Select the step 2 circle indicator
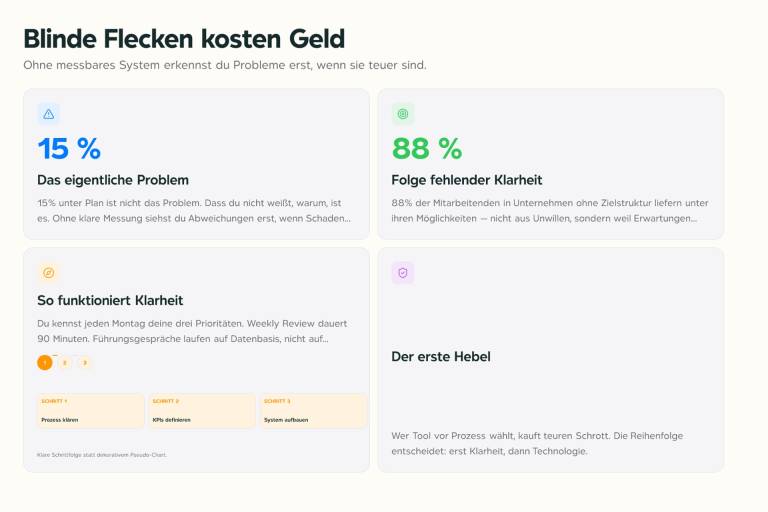 (65, 363)
